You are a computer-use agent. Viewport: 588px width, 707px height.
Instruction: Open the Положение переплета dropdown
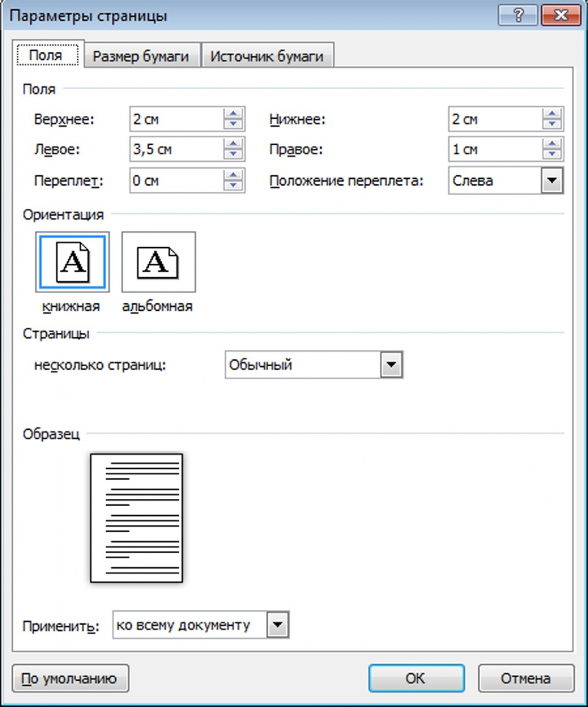[552, 180]
